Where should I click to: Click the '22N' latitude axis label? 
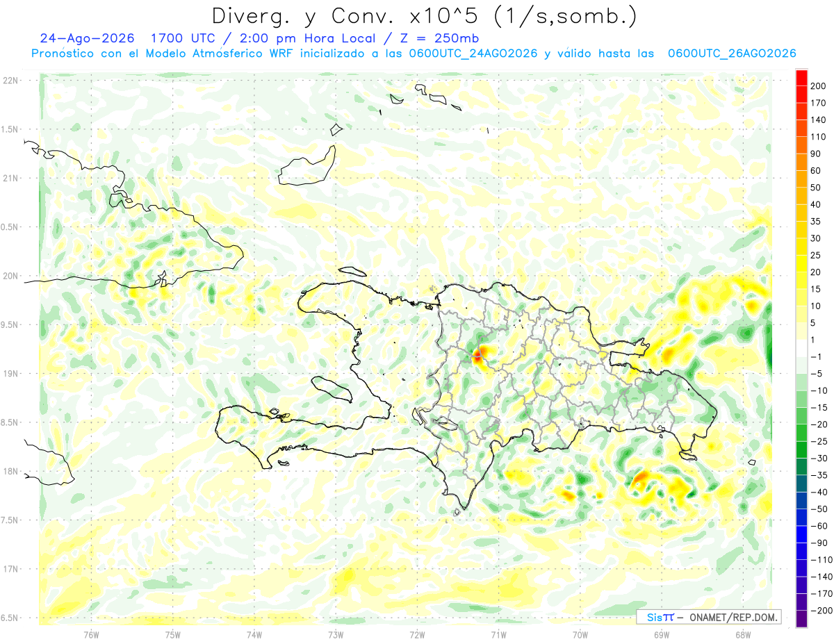coord(10,81)
